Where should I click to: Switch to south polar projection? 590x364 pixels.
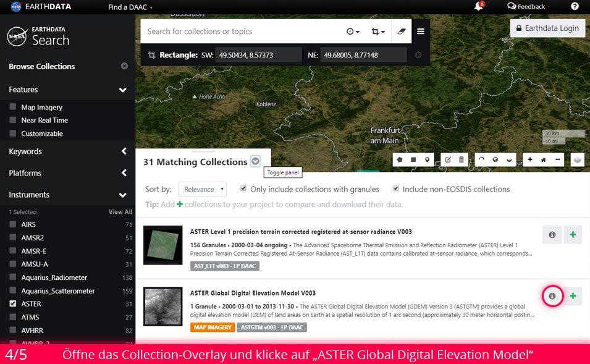coord(509,159)
